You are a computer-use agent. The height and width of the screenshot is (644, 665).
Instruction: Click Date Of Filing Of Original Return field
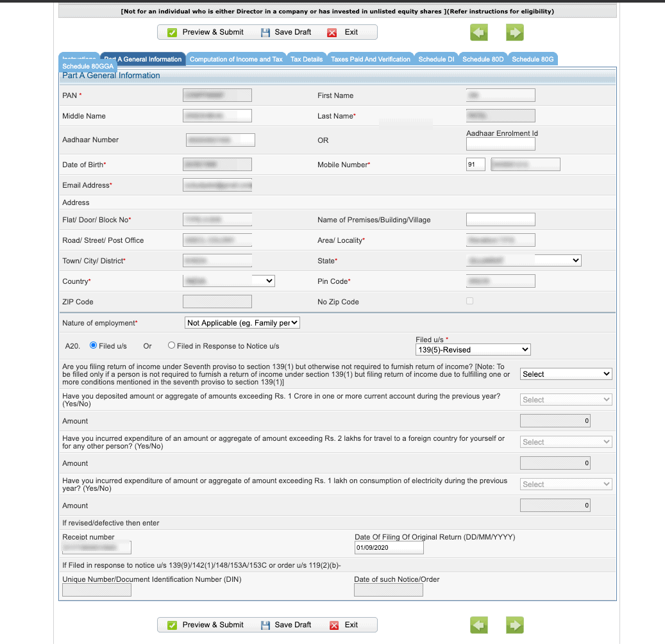click(x=389, y=547)
